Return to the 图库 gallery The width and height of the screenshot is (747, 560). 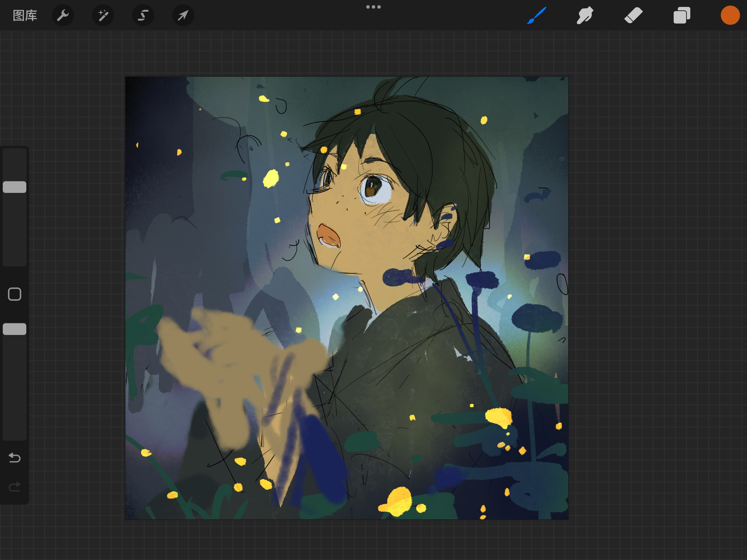[25, 16]
